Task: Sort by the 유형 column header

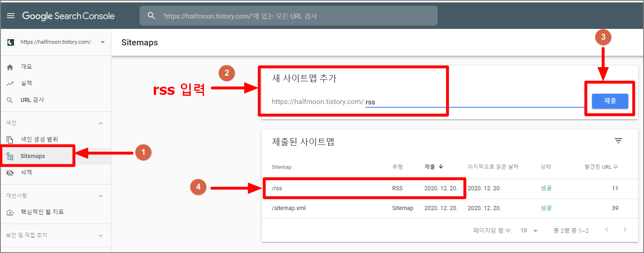Action: (397, 167)
